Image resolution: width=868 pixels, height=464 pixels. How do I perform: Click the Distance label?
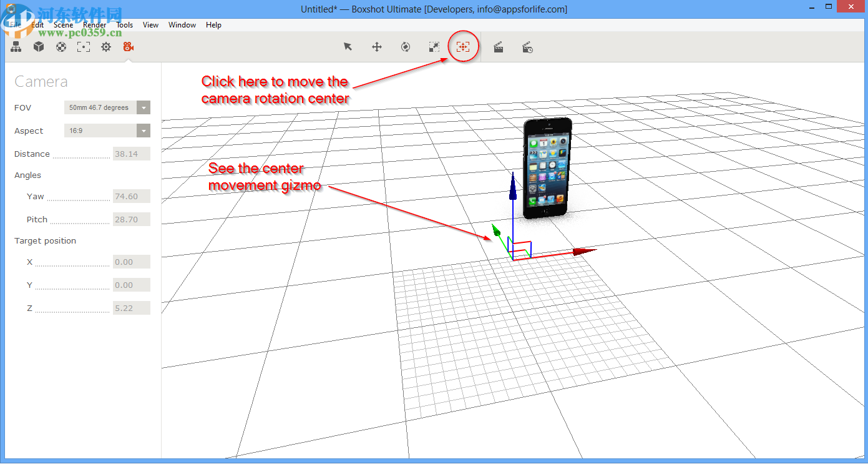pos(32,154)
